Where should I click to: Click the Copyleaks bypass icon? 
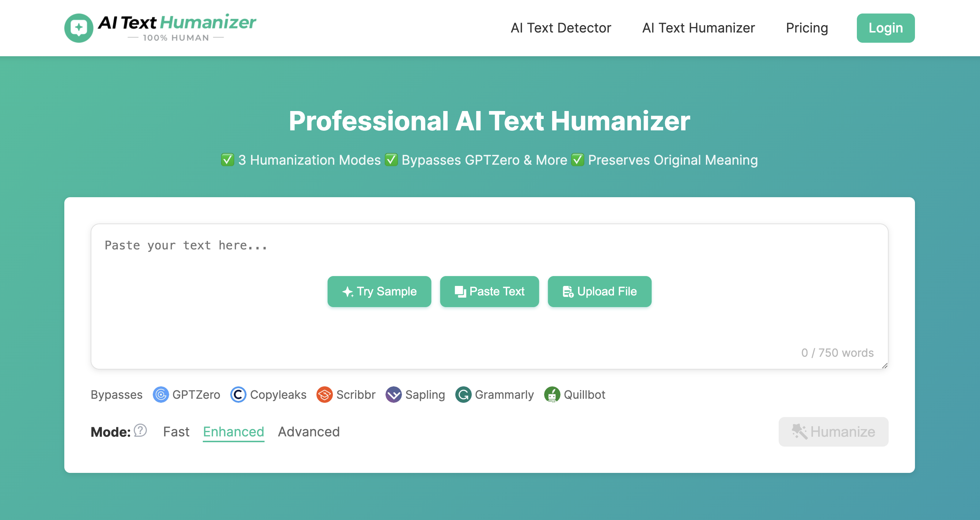pyautogui.click(x=238, y=394)
